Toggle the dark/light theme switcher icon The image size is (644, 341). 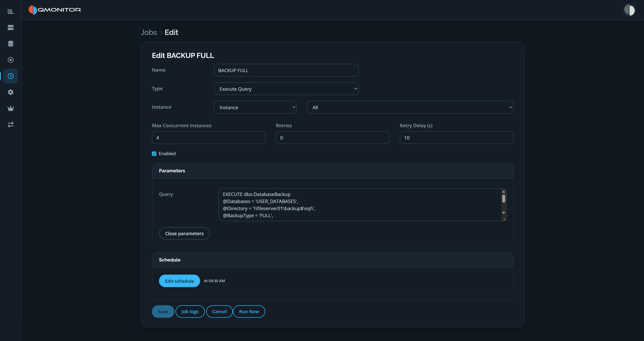coord(629,10)
